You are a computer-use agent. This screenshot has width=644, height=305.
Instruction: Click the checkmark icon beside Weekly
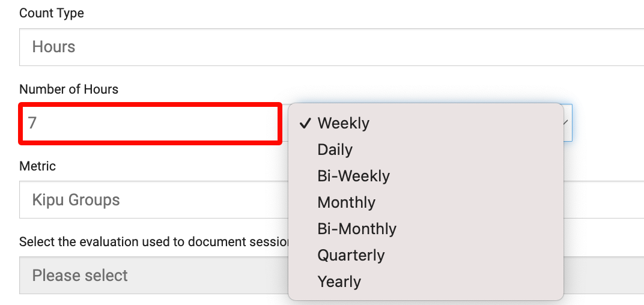click(305, 123)
